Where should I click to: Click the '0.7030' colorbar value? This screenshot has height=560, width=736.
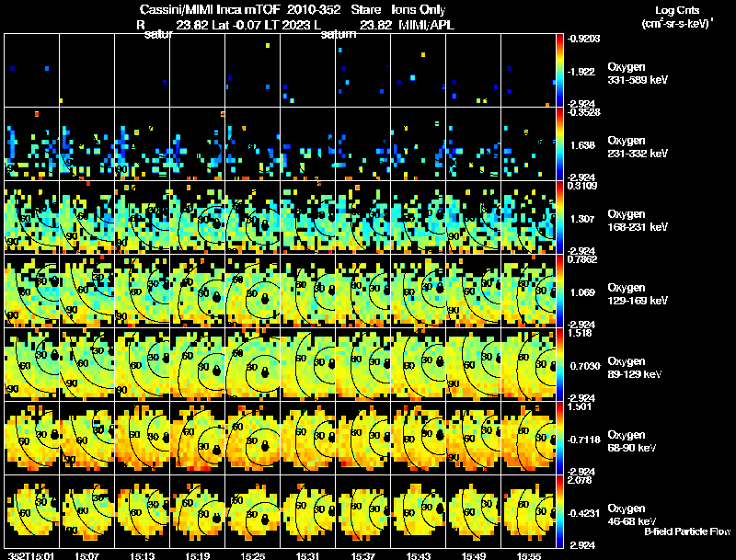(x=585, y=366)
